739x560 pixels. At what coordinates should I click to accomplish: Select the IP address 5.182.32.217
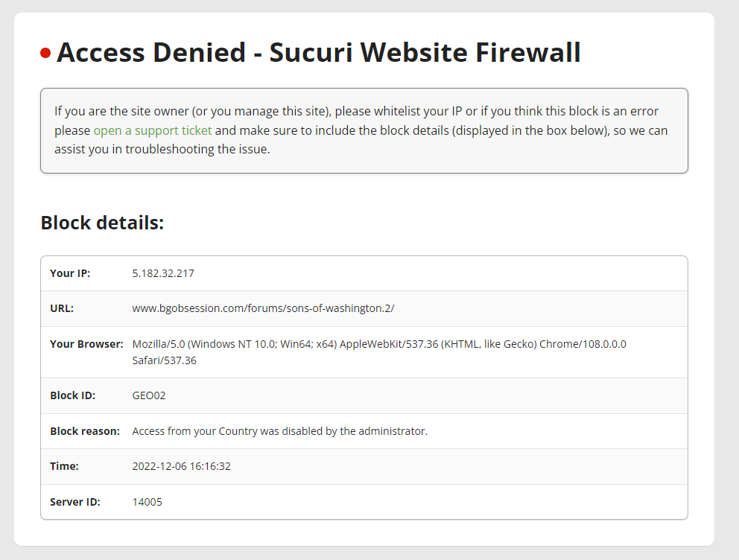[163, 273]
